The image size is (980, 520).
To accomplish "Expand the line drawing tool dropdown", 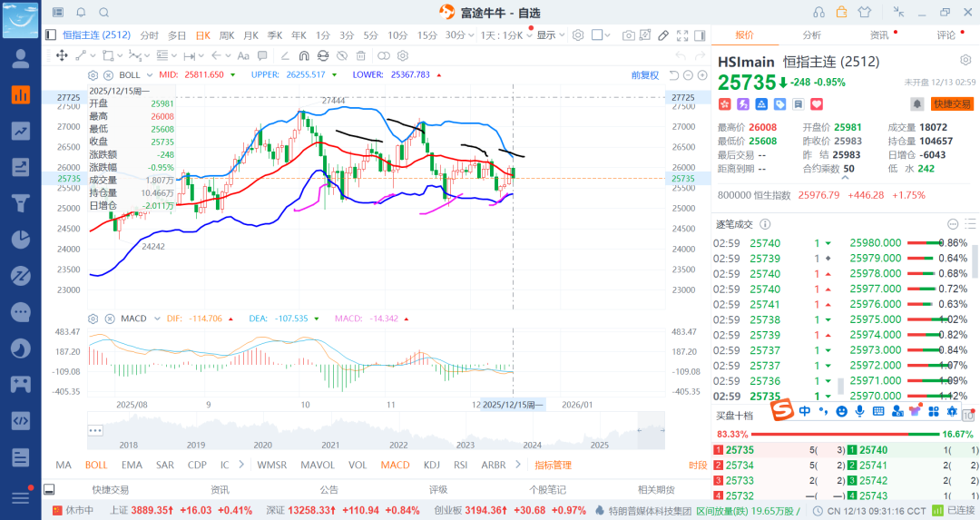I will pyautogui.click(x=93, y=55).
